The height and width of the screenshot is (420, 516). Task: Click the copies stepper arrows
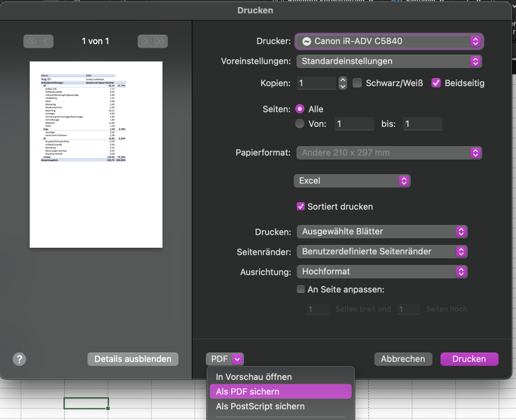(343, 83)
